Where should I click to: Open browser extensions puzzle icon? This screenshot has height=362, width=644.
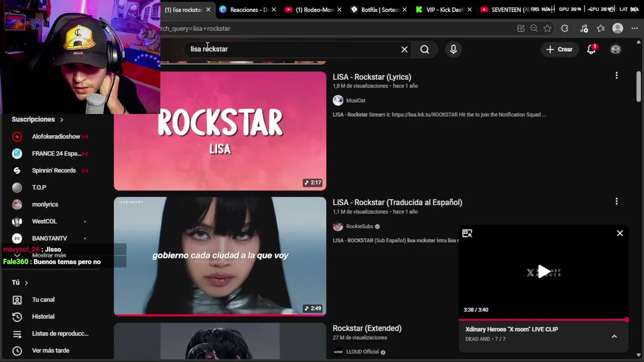click(565, 29)
